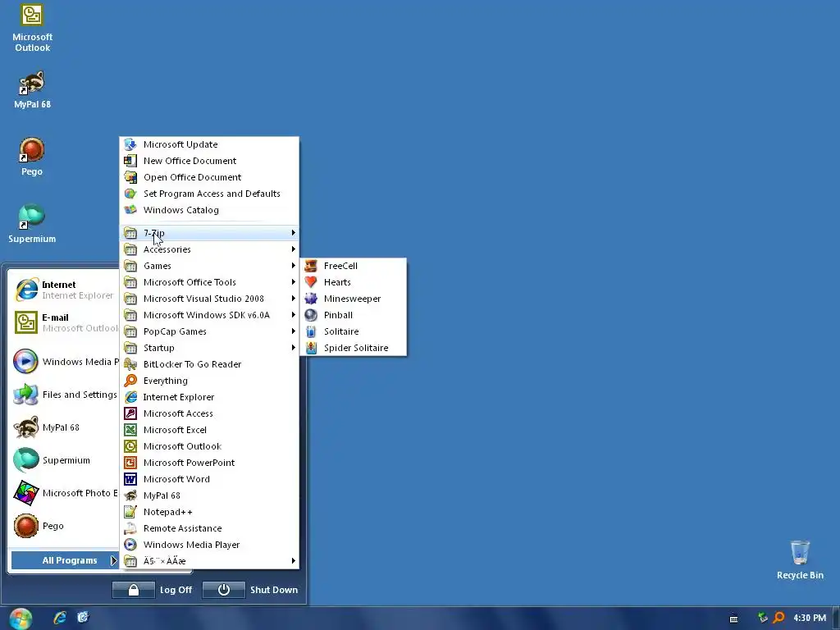Screen dimensions: 840x630
Task: Open Internet Explorer pinned Internet item
Action: [64, 290]
